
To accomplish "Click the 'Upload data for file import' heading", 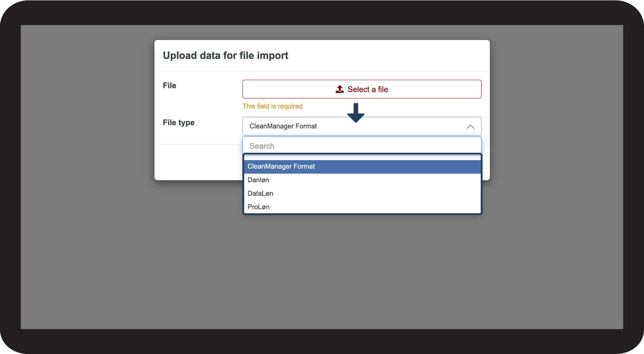I will point(226,55).
